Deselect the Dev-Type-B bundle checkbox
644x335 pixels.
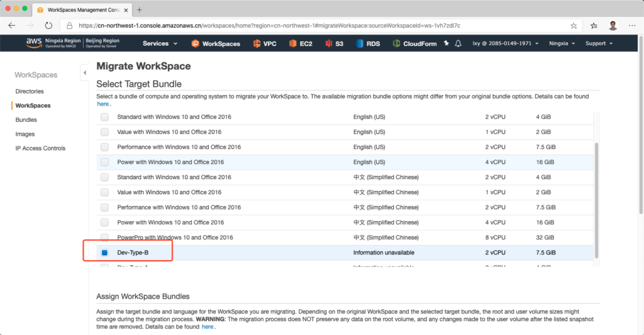[x=104, y=253]
